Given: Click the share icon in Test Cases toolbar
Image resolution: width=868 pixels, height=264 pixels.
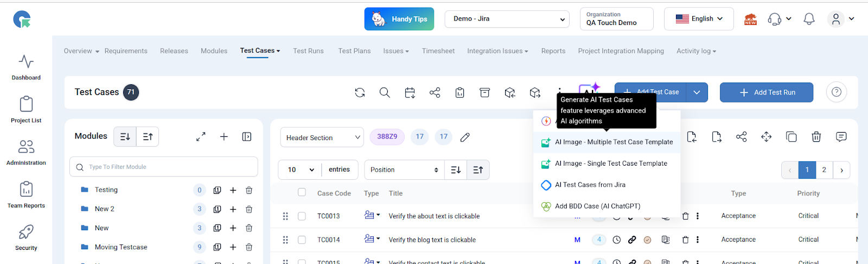Looking at the screenshot, I should click(x=435, y=93).
